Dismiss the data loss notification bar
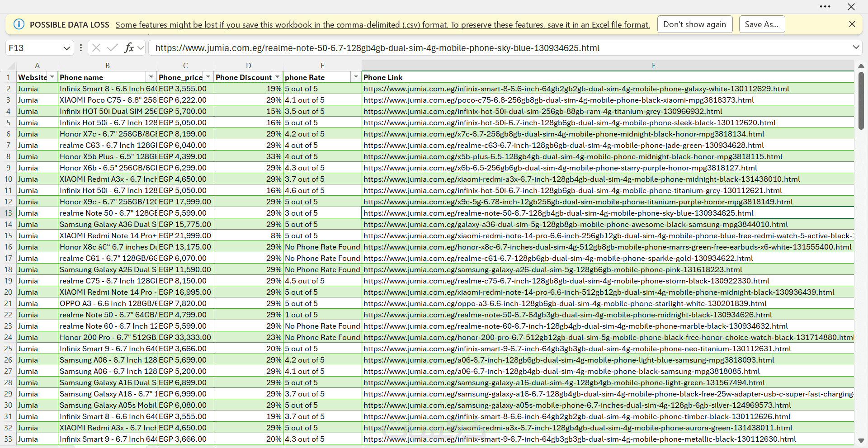The height and width of the screenshot is (448, 868). tap(852, 24)
